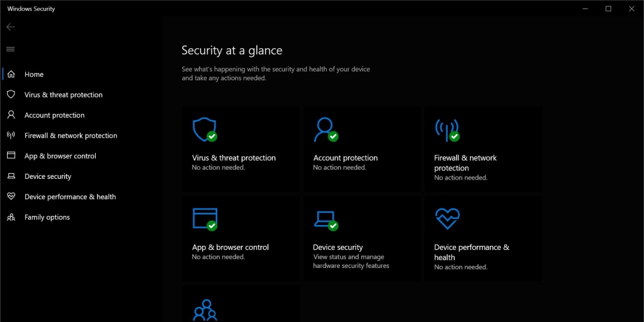This screenshot has width=644, height=322.
Task: Open Virus & threat protection in sidebar
Action: click(64, 95)
